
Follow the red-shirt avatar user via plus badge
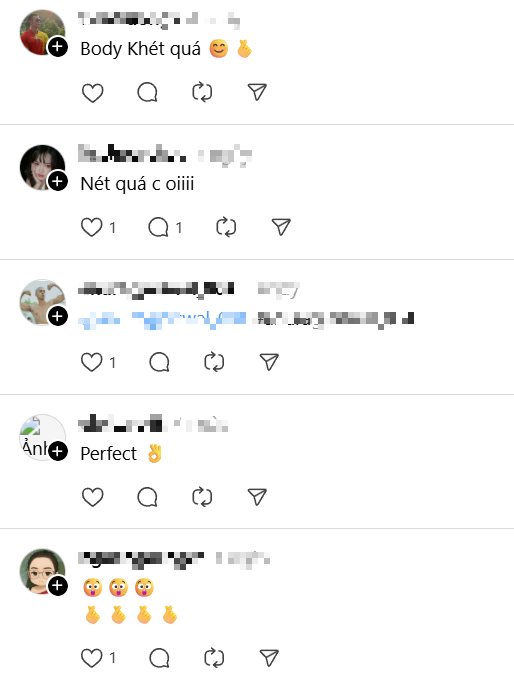click(58, 47)
